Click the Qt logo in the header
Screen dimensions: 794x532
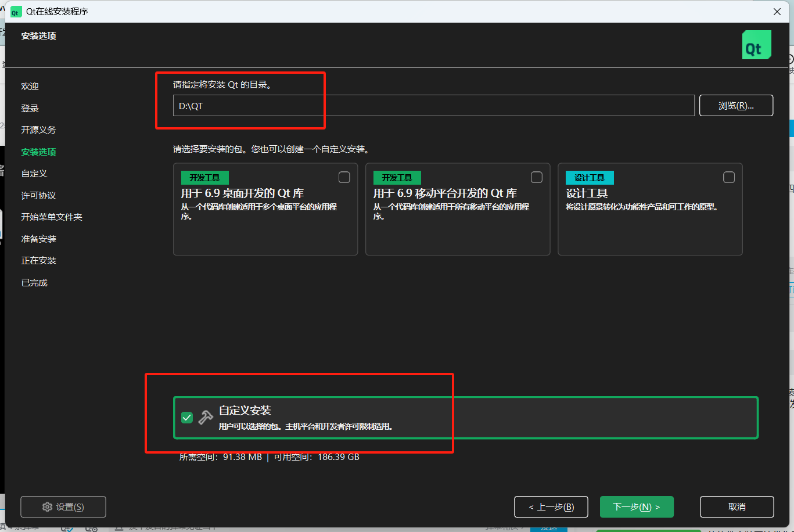coord(757,45)
